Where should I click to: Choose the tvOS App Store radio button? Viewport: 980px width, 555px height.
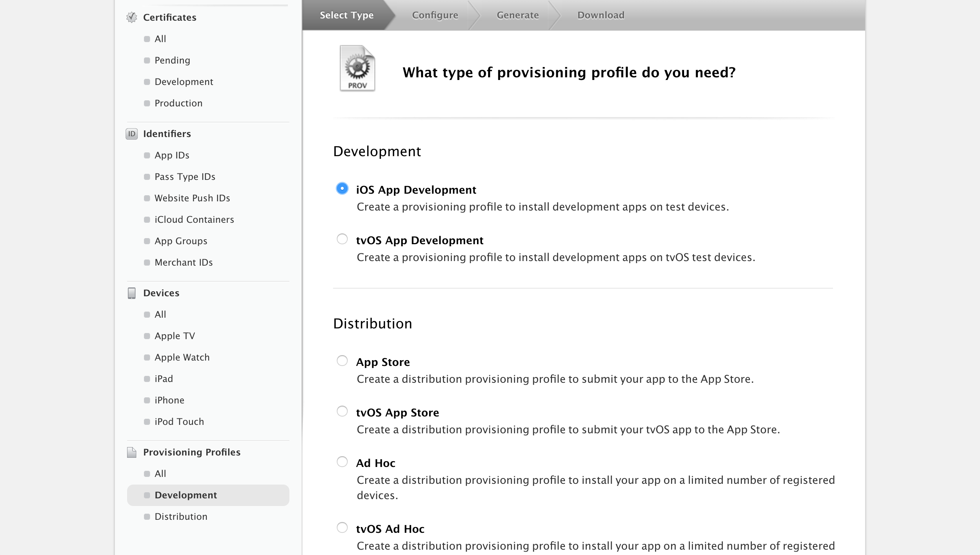(342, 411)
